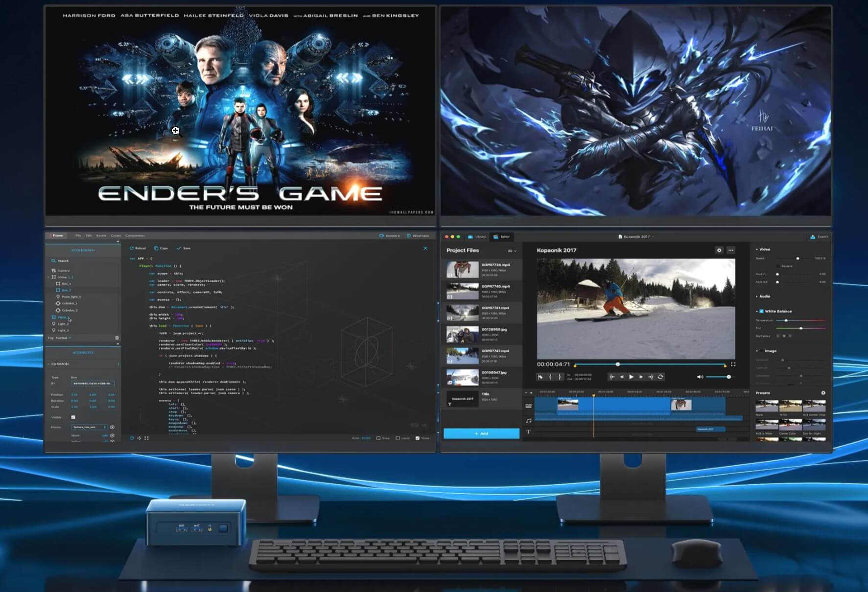Toggle the Show checkbox
This screenshot has height=592, width=868.
418,438
